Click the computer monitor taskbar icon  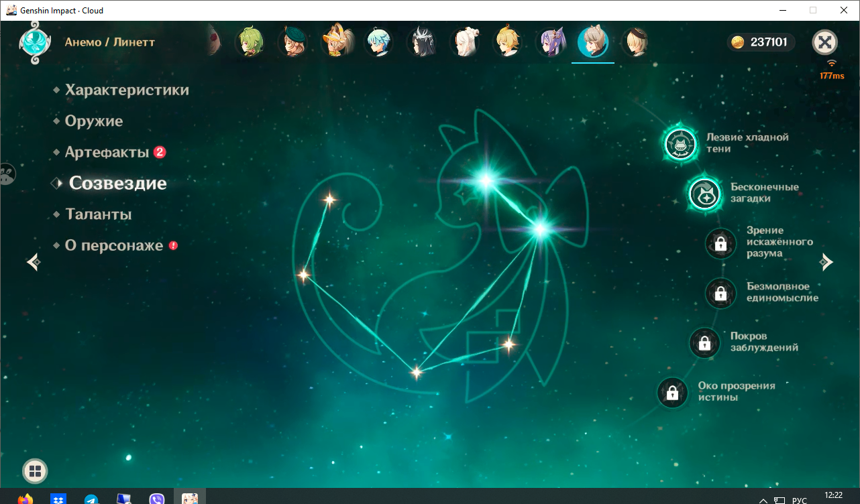click(124, 499)
